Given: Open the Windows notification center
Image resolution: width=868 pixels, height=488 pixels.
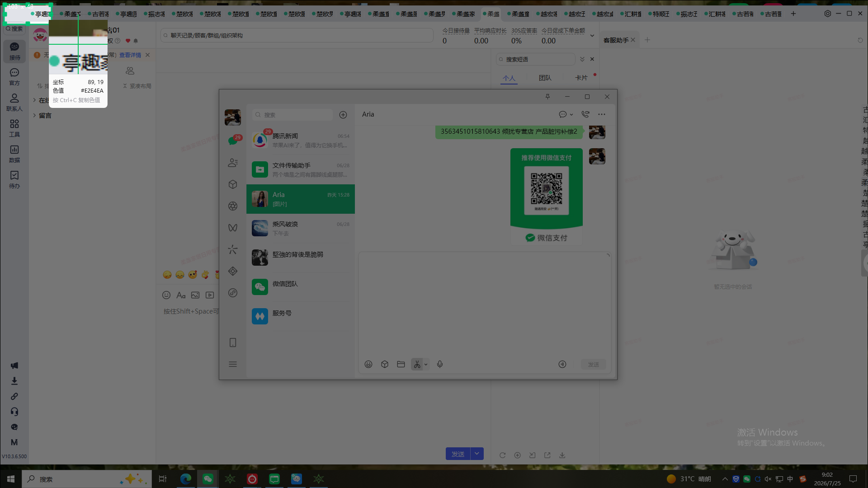Looking at the screenshot, I should coord(853,479).
